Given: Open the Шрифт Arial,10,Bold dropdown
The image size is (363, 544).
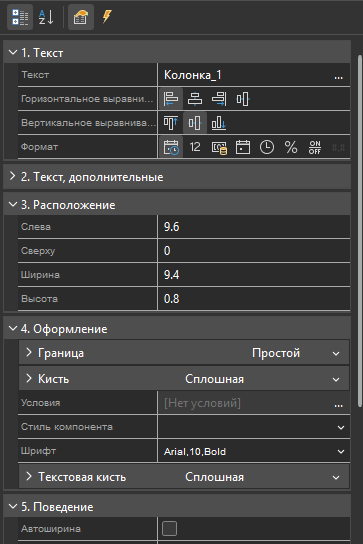Looking at the screenshot, I should click(x=341, y=451).
